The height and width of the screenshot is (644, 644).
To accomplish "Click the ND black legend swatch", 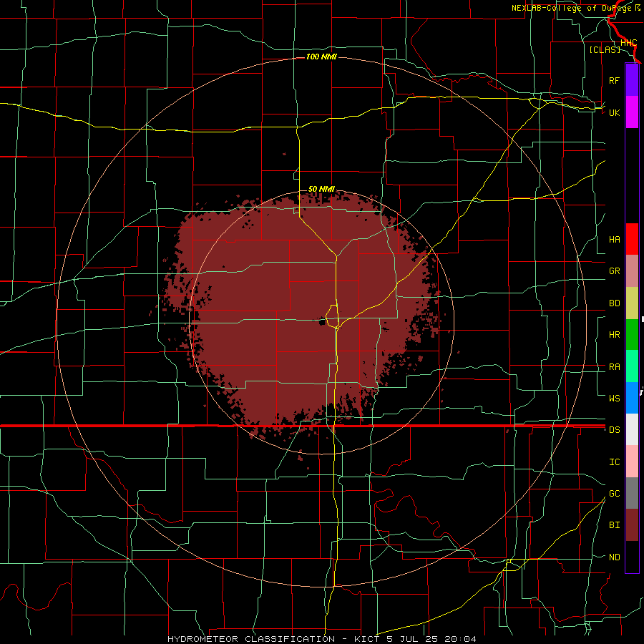I will pos(632,557).
